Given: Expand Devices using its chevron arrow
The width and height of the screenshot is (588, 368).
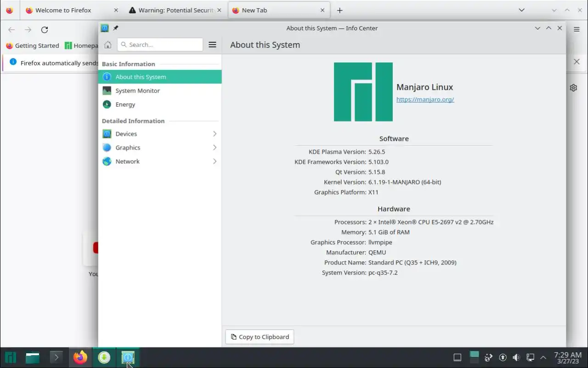Looking at the screenshot, I should [x=215, y=134].
